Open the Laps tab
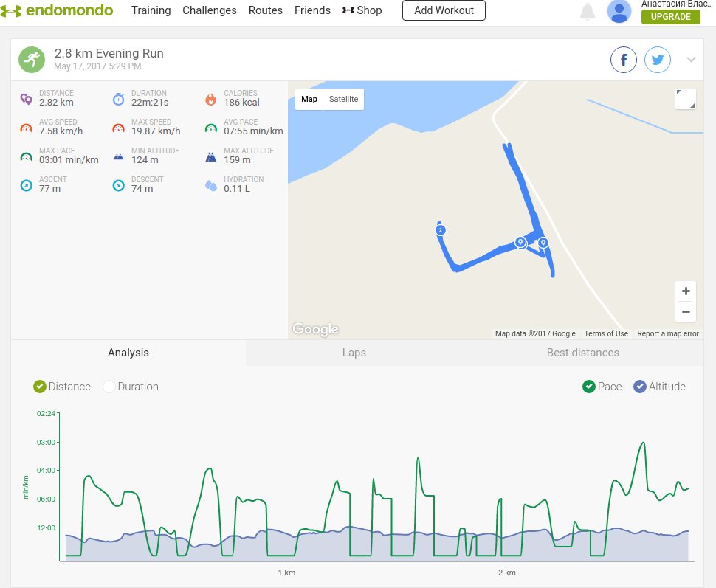This screenshot has height=588, width=716. [354, 353]
